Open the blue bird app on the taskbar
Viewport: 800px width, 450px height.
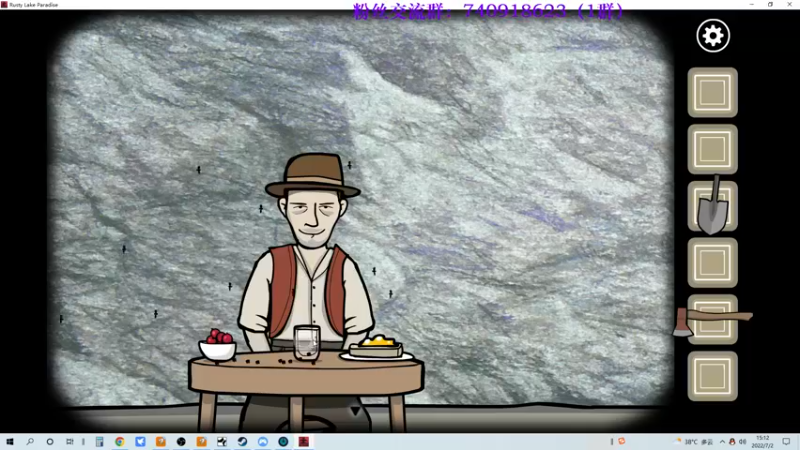tap(140, 442)
